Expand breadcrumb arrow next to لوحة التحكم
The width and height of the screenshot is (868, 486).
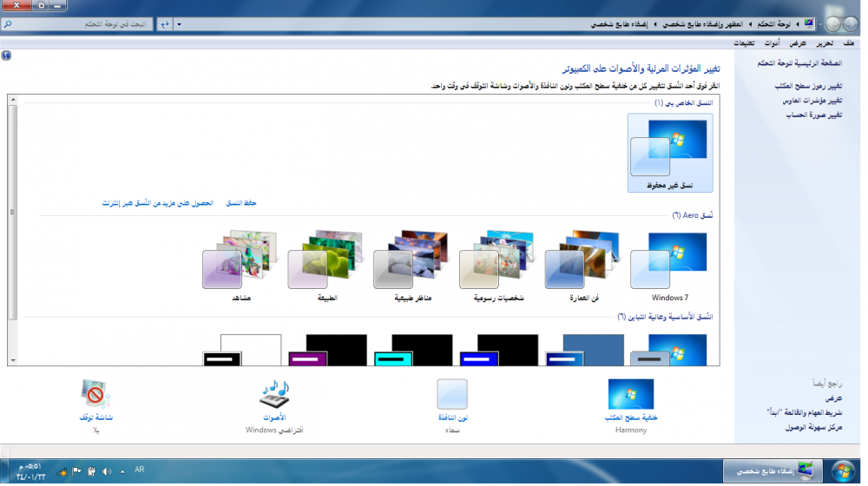750,24
